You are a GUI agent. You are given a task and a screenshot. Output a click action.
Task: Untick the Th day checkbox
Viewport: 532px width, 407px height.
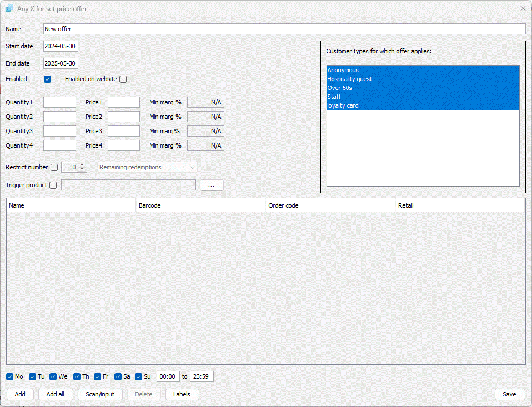77,377
